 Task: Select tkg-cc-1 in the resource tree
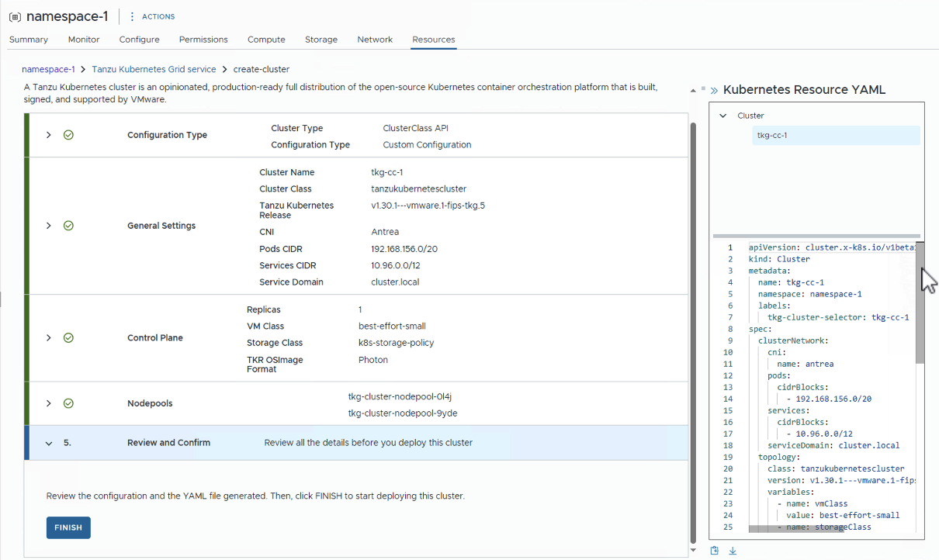coord(772,136)
